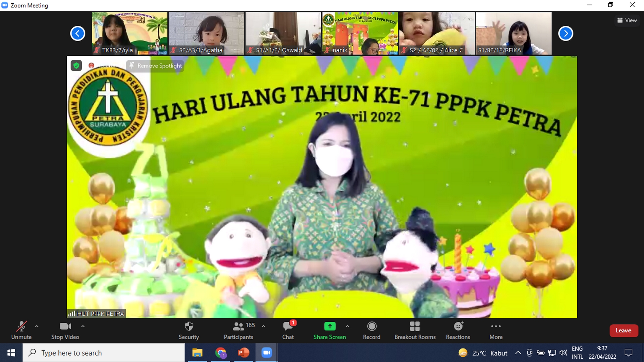Unmute the microphone
The image size is (644, 362).
point(21,330)
